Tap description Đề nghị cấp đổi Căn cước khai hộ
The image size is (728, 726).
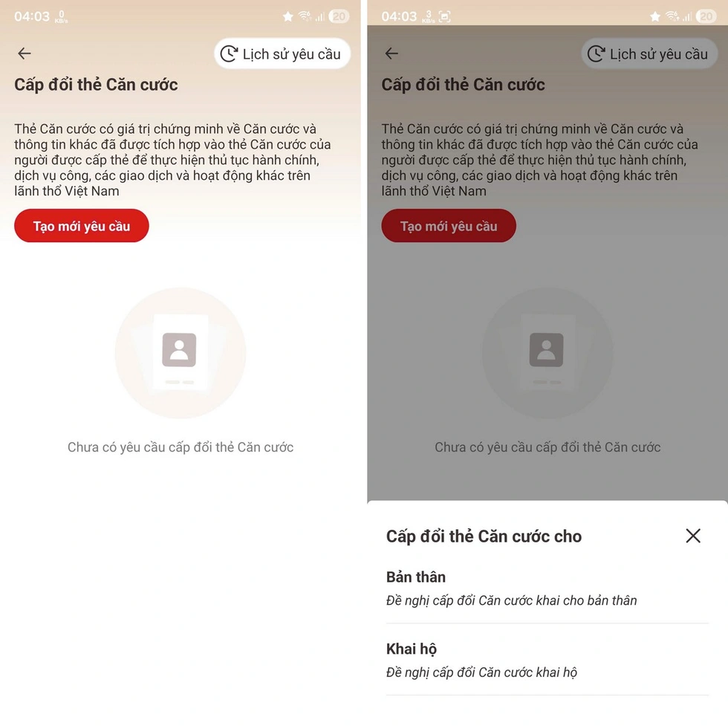point(481,672)
